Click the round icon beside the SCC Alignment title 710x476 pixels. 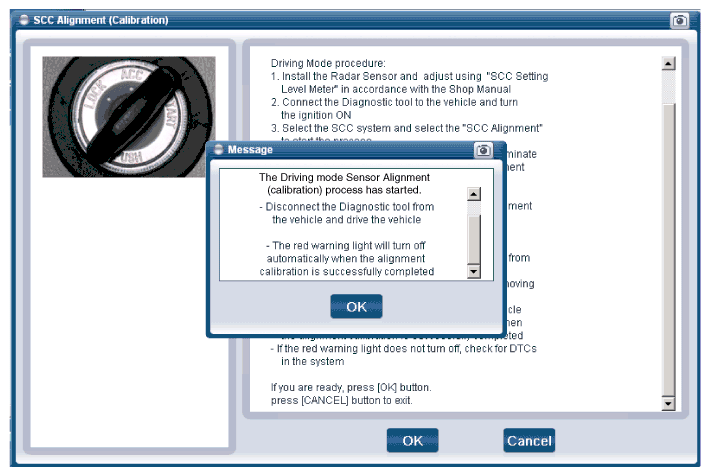click(x=23, y=20)
